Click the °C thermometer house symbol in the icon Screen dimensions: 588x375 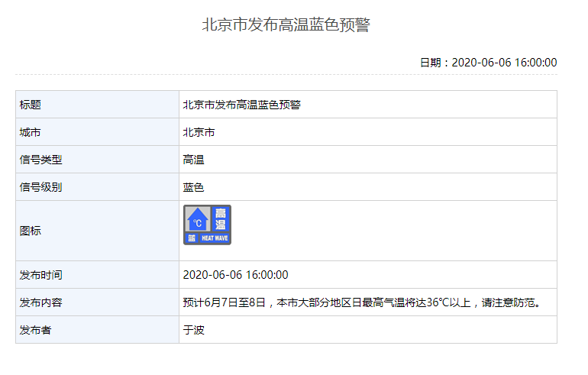(197, 221)
